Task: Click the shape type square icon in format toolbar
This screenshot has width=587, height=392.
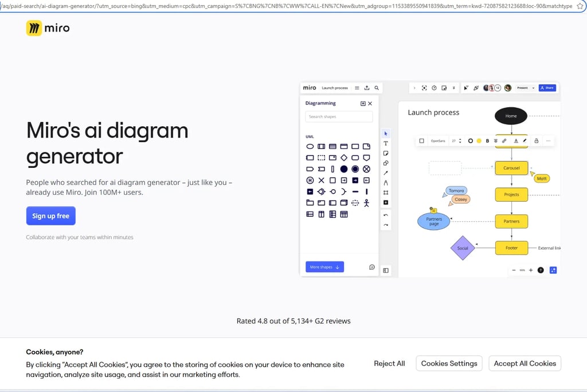Action: (421, 141)
